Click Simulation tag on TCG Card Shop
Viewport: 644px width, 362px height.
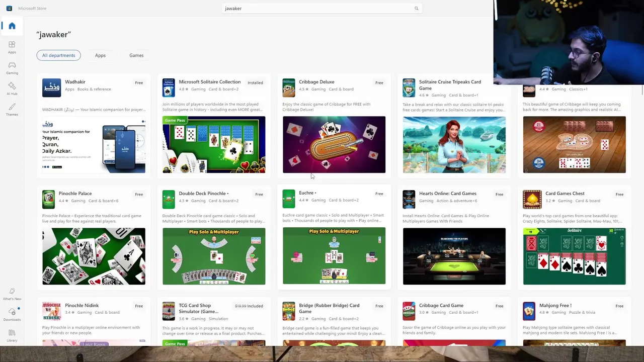coord(218,319)
